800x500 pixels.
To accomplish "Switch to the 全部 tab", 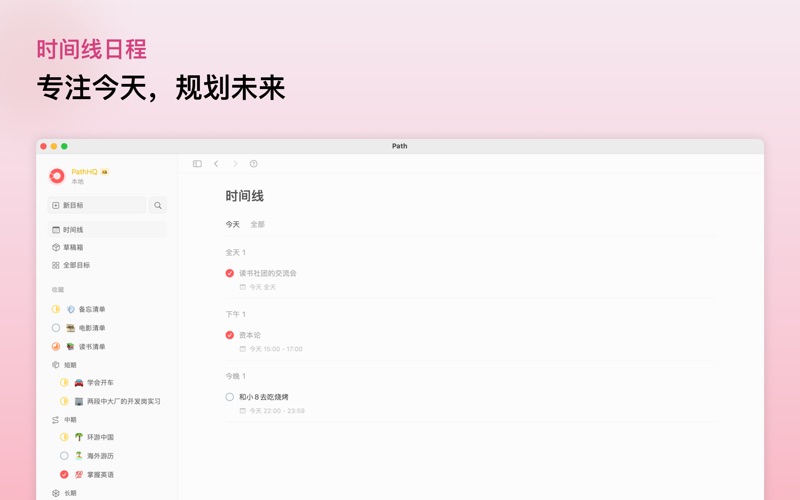I will tap(258, 225).
